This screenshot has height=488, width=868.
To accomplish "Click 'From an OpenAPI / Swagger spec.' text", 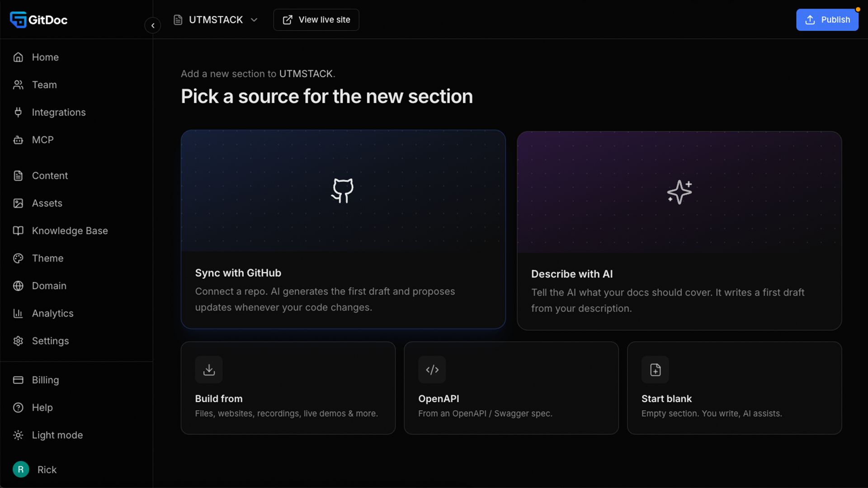I will coord(485,413).
